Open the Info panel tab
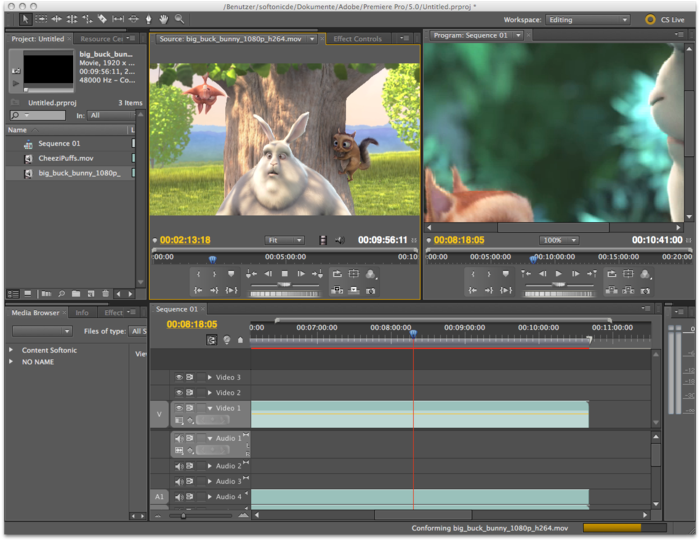 pyautogui.click(x=82, y=312)
